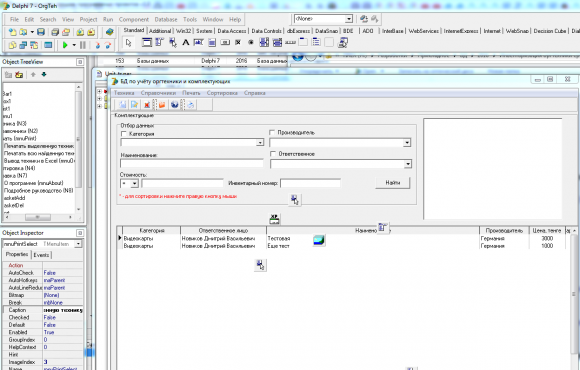Select the RadioButton component in Standard palette
Viewport: 580px width, 370px height.
pos(251,43)
